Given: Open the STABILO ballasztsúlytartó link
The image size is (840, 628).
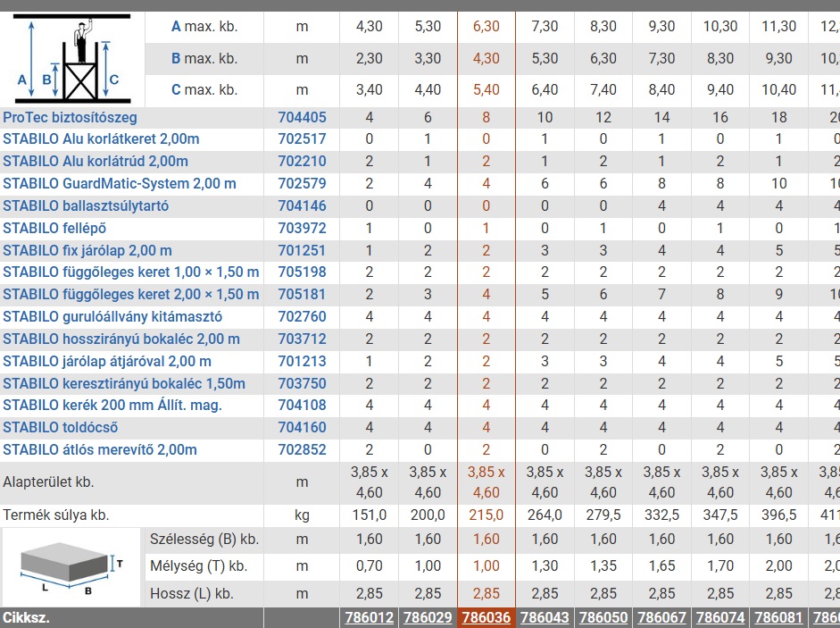Looking at the screenshot, I should pyautogui.click(x=86, y=205).
